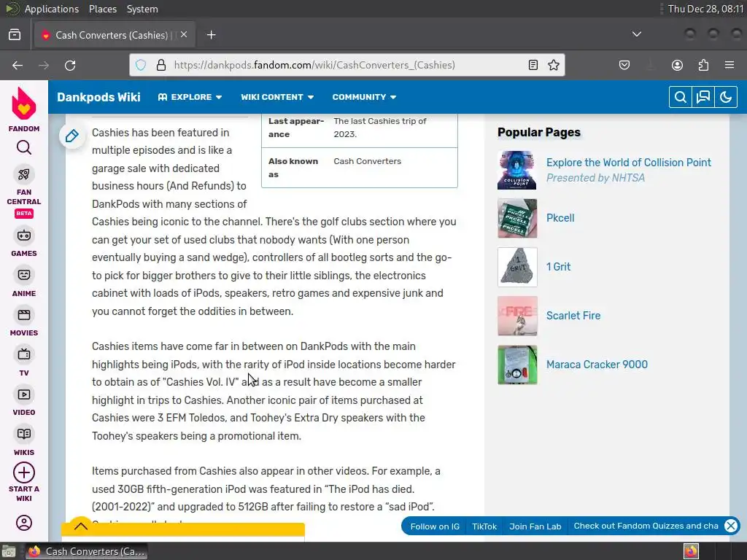The image size is (747, 560).
Task: Open the Pocket save icon
Action: pos(624,65)
